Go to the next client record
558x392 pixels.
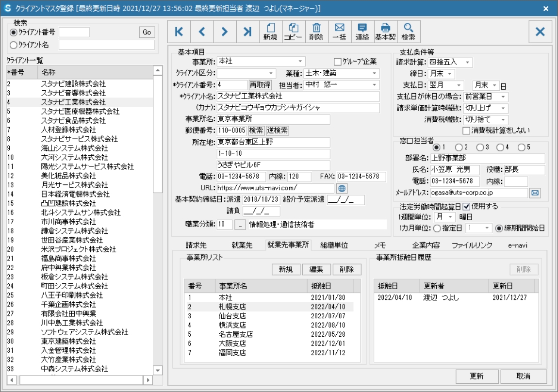point(225,32)
